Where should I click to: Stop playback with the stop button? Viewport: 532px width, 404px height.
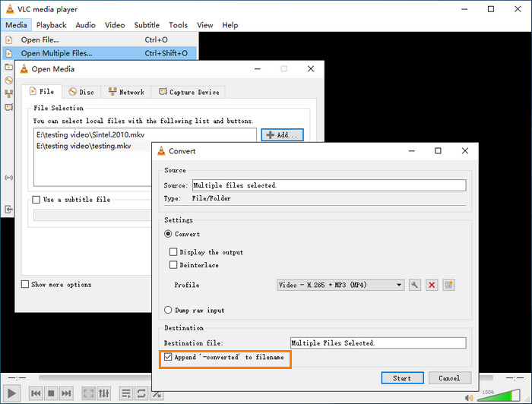(x=51, y=393)
